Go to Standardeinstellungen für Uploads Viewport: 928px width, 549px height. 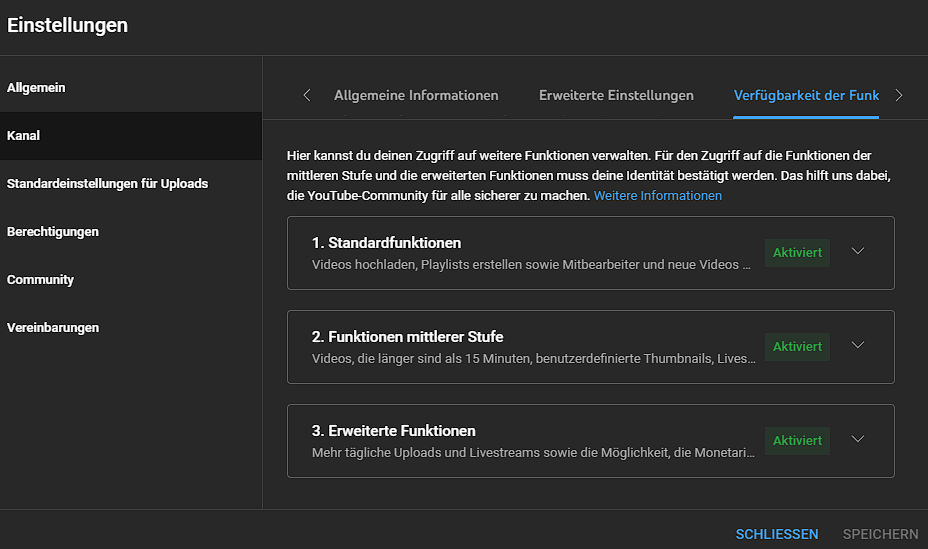(108, 184)
